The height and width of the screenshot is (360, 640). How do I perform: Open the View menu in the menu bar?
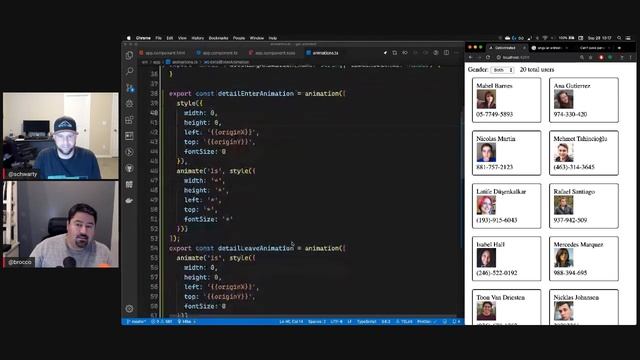click(182, 38)
